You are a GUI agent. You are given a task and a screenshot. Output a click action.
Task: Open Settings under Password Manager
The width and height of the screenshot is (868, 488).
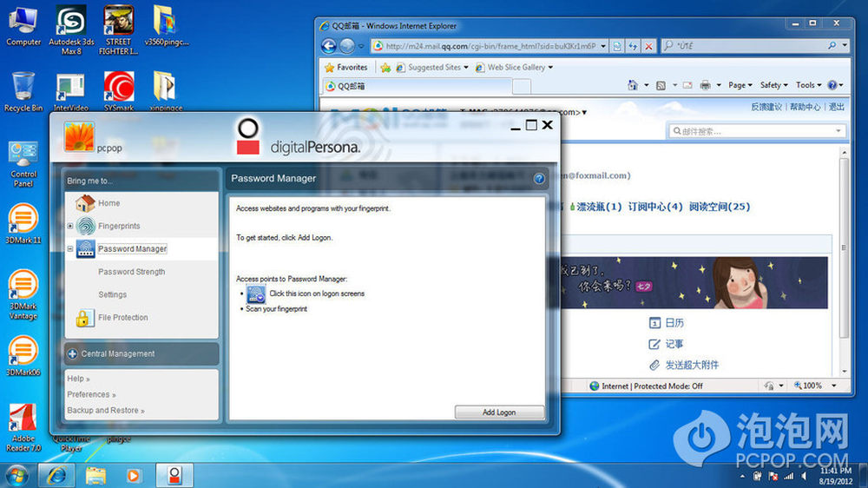click(x=112, y=294)
